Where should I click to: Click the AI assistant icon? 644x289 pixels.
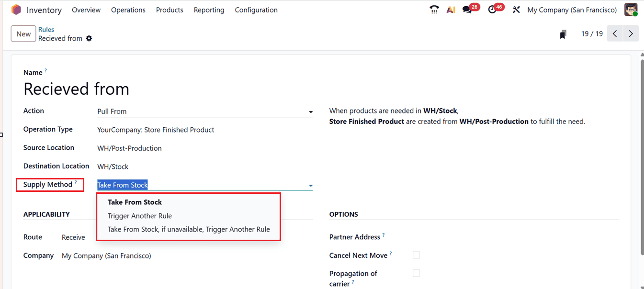[451, 10]
